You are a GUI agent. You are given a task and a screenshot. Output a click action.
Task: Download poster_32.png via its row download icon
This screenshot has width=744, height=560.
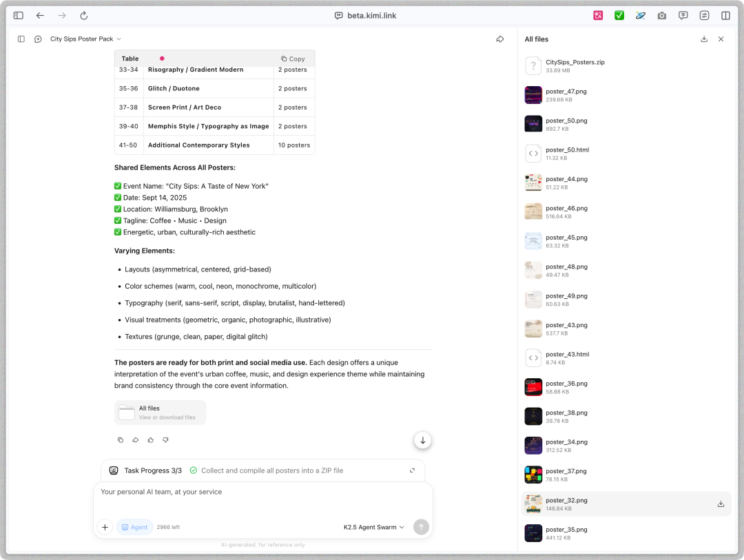[x=721, y=504]
